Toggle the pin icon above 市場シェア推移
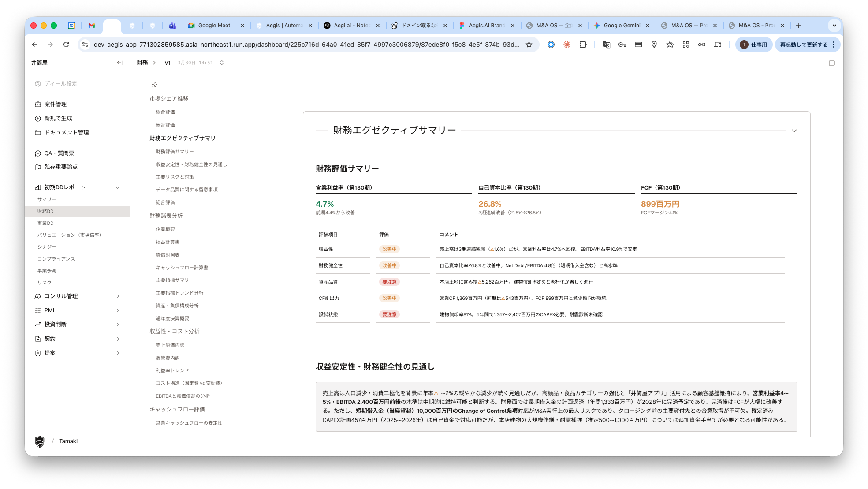Viewport: 868px width, 489px height. [x=154, y=85]
